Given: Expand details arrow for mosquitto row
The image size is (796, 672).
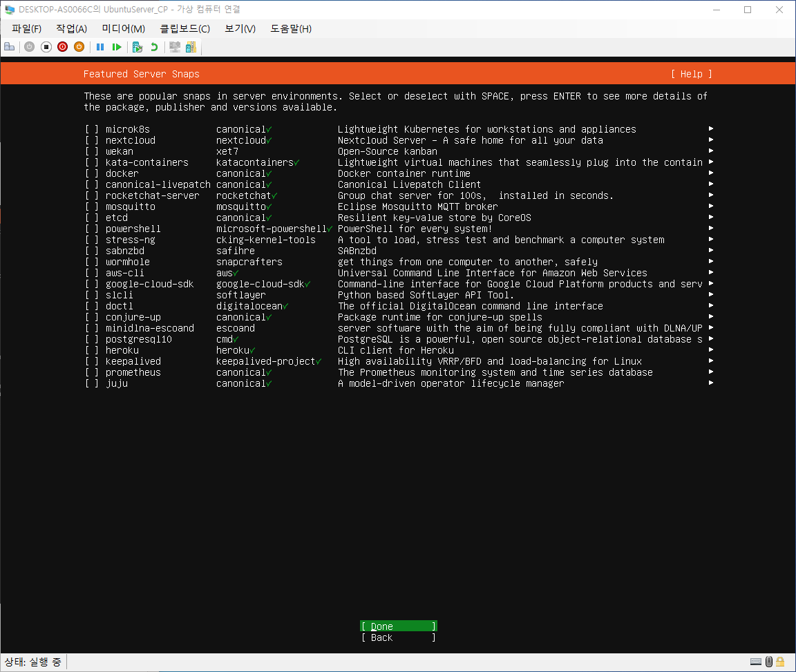Looking at the screenshot, I should click(711, 206).
